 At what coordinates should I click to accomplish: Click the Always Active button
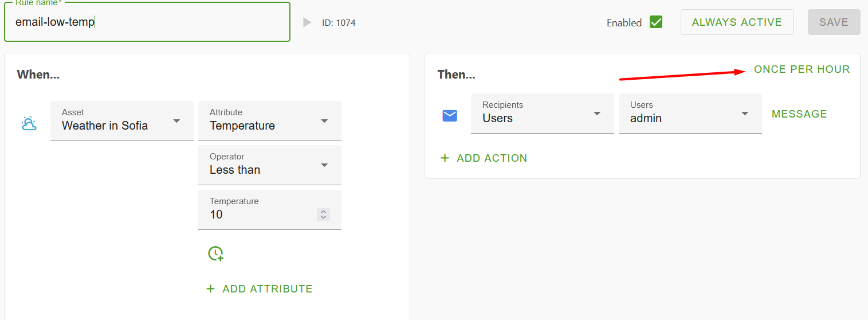click(737, 22)
